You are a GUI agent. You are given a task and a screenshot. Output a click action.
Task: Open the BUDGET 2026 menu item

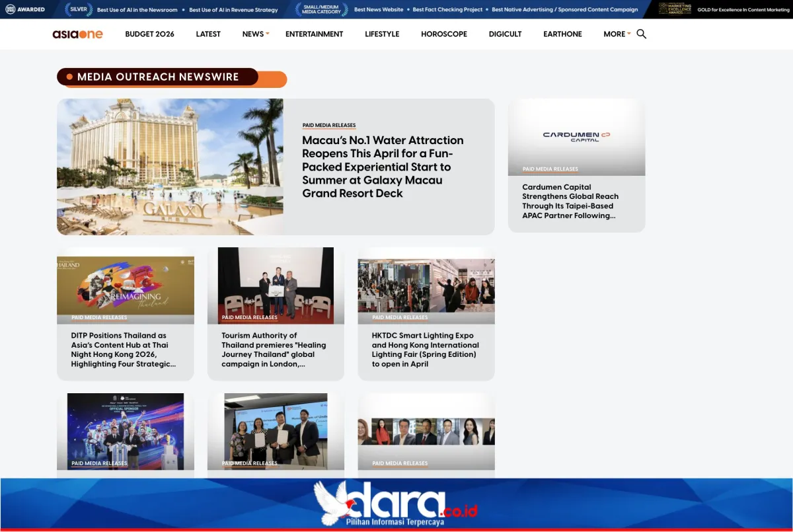pos(150,34)
